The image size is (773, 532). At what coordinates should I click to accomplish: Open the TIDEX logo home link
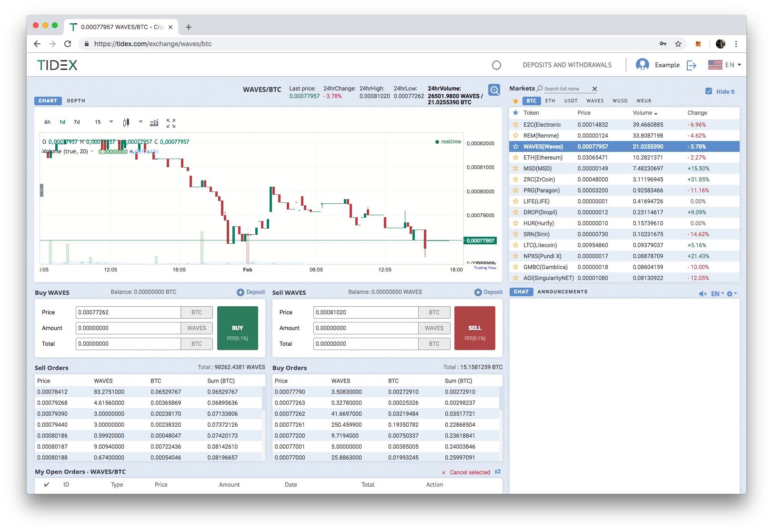(x=57, y=65)
